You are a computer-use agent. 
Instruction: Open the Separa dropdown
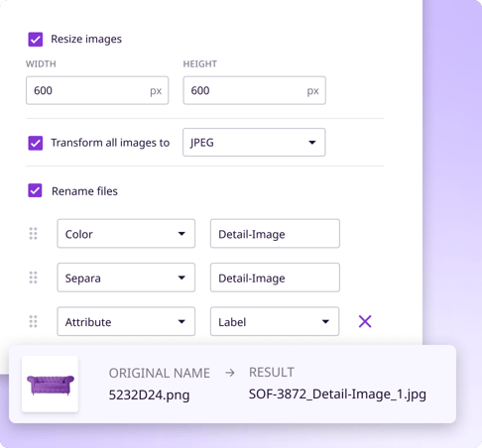point(126,278)
